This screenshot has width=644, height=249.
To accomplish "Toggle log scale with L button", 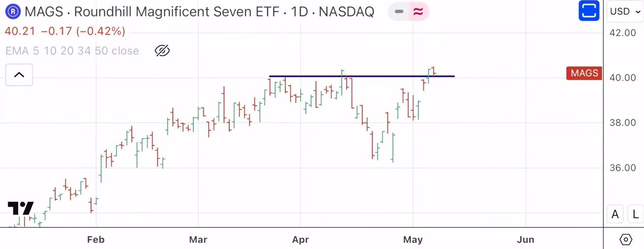I will click(635, 214).
